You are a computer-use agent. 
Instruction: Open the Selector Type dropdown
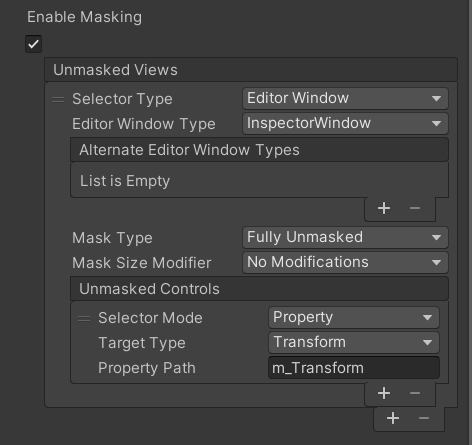pyautogui.click(x=345, y=98)
